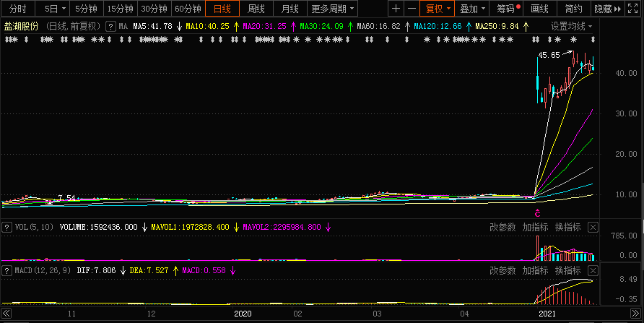
Task: Switch to the 月线 monthly chart
Action: [290, 9]
